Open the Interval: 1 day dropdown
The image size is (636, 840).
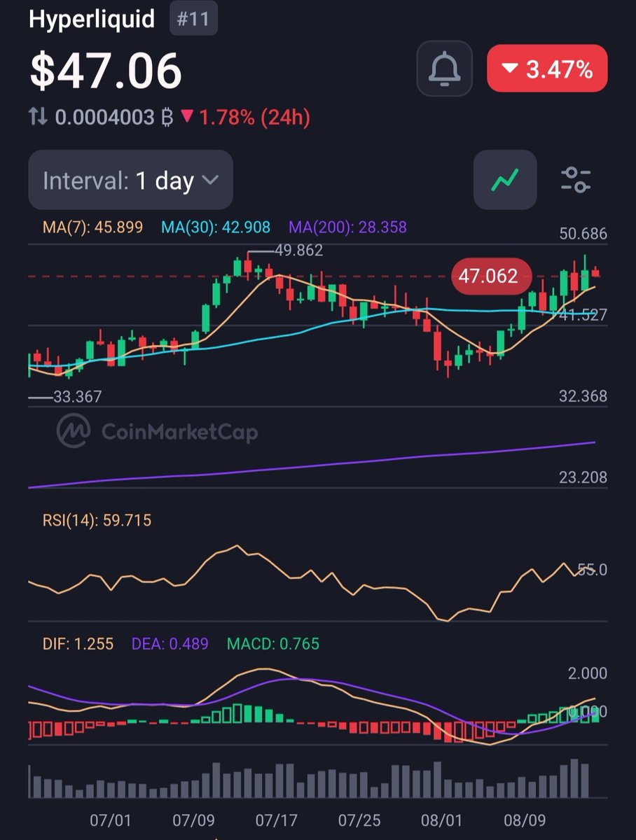[x=130, y=181]
